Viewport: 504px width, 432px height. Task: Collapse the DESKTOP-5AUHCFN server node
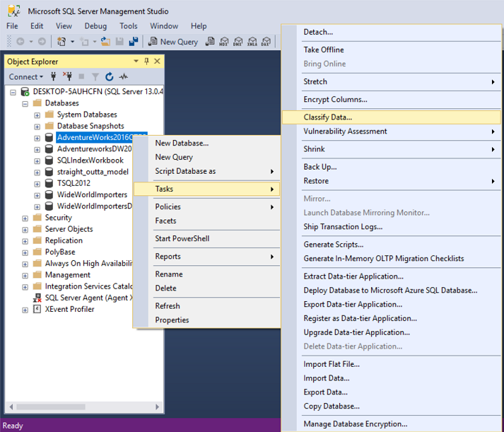pyautogui.click(x=13, y=93)
